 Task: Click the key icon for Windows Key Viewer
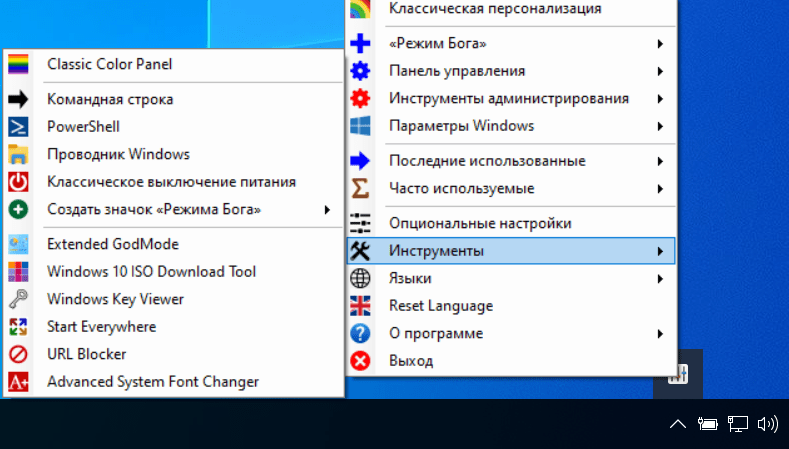tap(18, 299)
